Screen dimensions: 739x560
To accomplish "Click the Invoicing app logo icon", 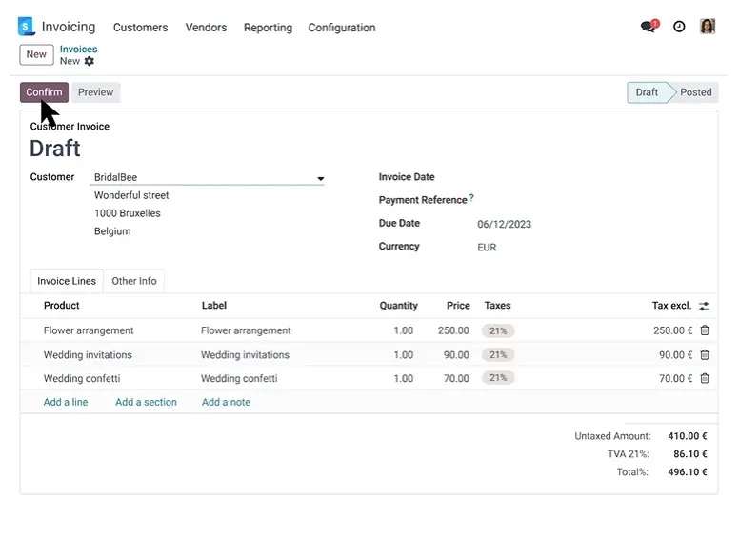I will coord(26,27).
